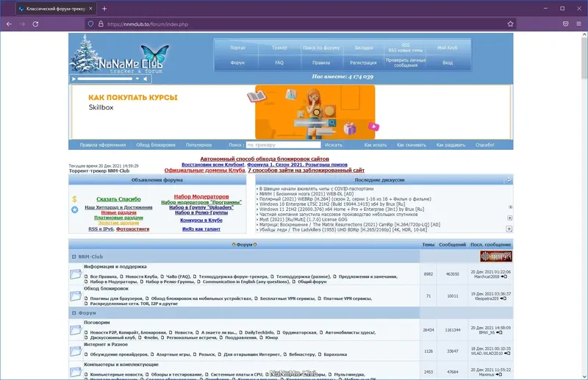The image size is (588, 380).
Task: Open the Правила menu item
Action: point(321,62)
